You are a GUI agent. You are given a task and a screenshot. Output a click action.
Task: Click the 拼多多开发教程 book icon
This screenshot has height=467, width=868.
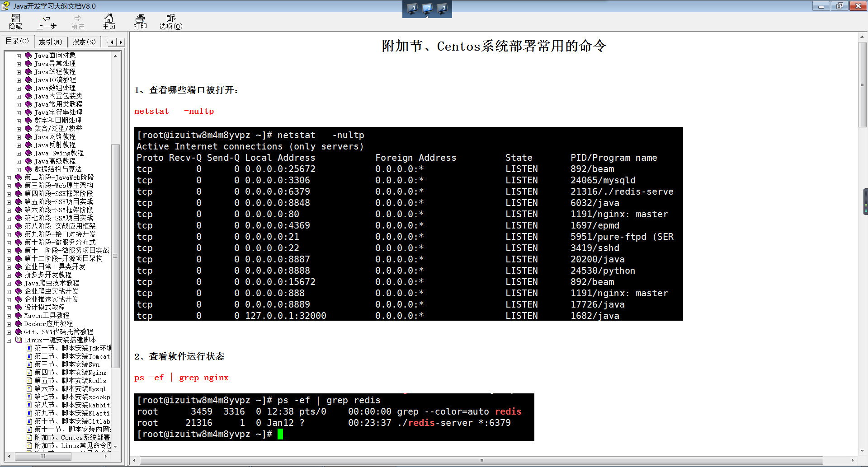coord(19,275)
